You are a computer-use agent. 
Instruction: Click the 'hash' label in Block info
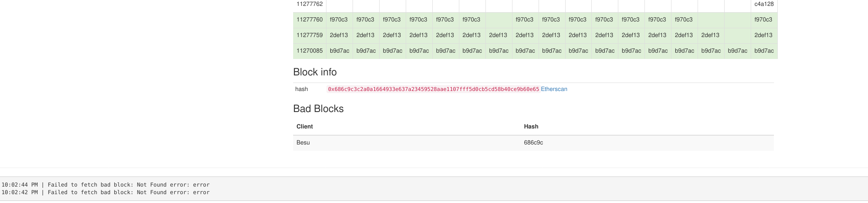(x=302, y=89)
